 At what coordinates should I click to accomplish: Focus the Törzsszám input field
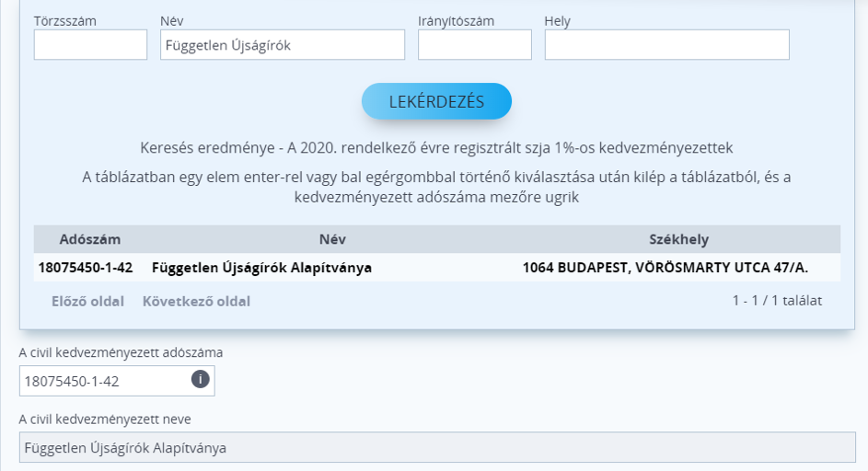(90, 45)
